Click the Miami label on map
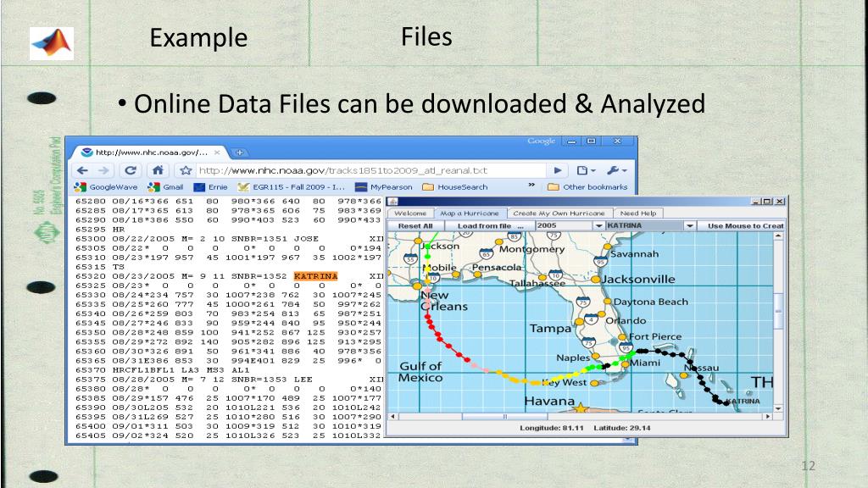 click(645, 363)
